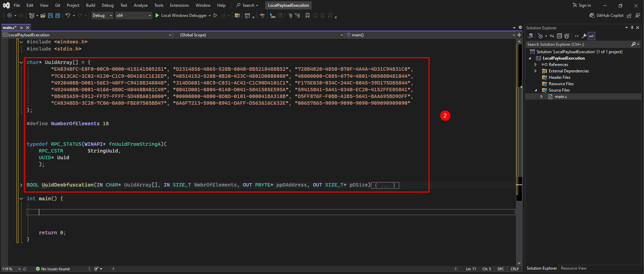Toggle the Solution Explorer auto-hide pin
The height and width of the screenshot is (274, 644).
632,28
